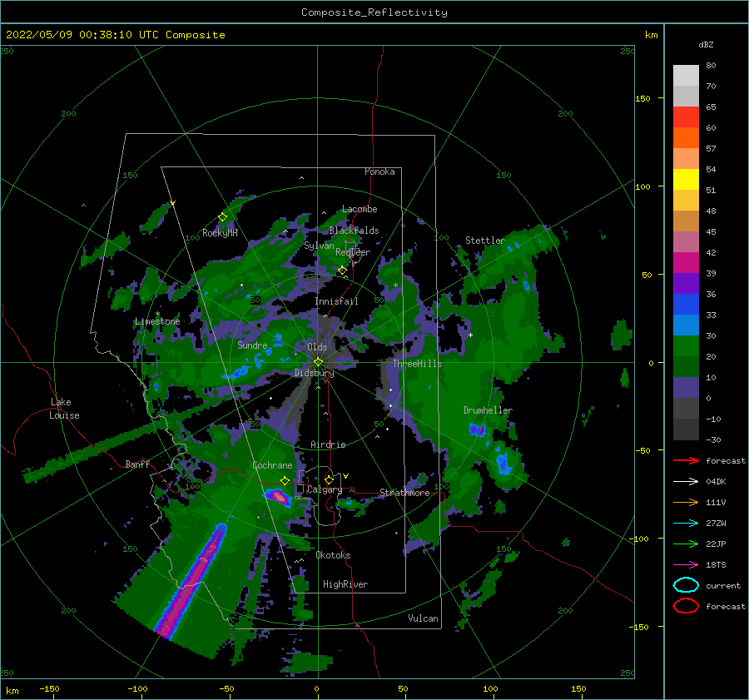Click the Composite_Reflectivity title
The width and height of the screenshot is (749, 700).
374,12
